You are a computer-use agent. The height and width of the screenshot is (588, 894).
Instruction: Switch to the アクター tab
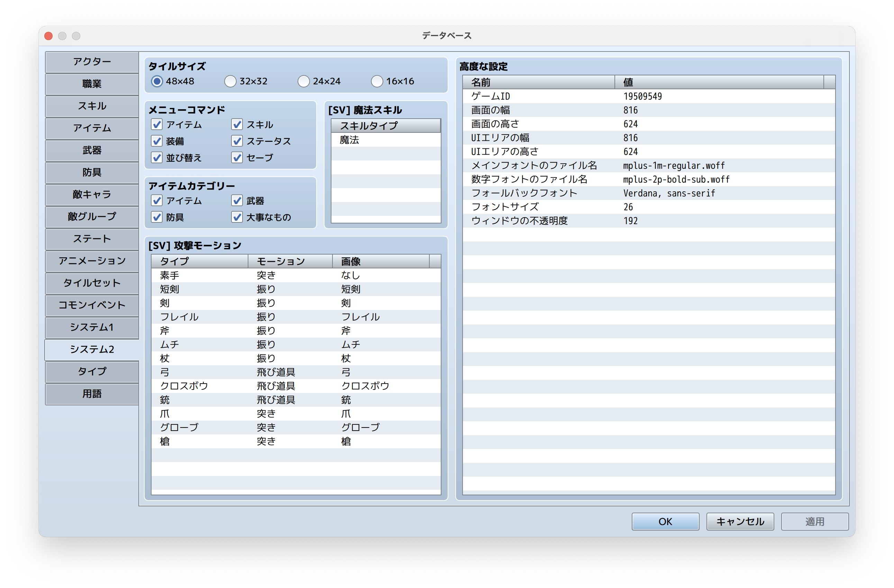(x=92, y=62)
